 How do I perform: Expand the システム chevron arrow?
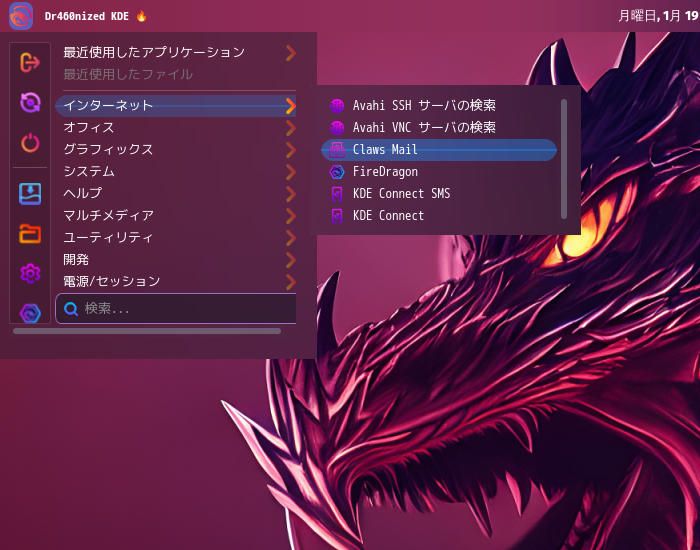tap(291, 171)
